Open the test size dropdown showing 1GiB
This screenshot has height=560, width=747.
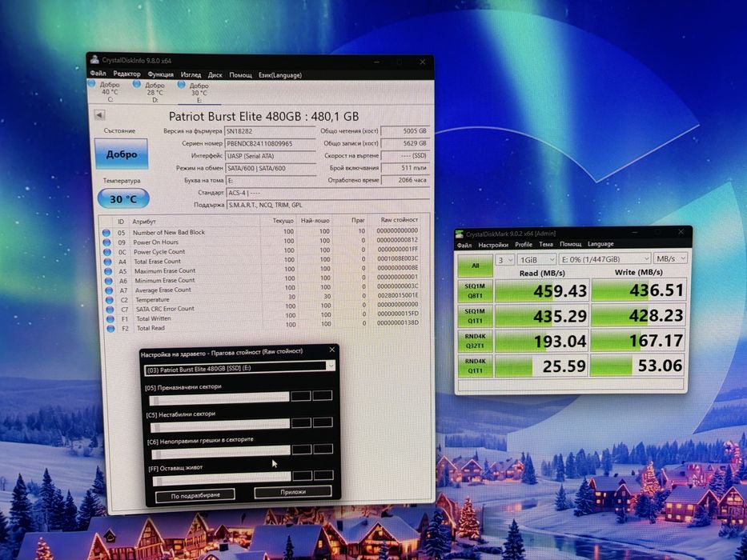(x=537, y=259)
